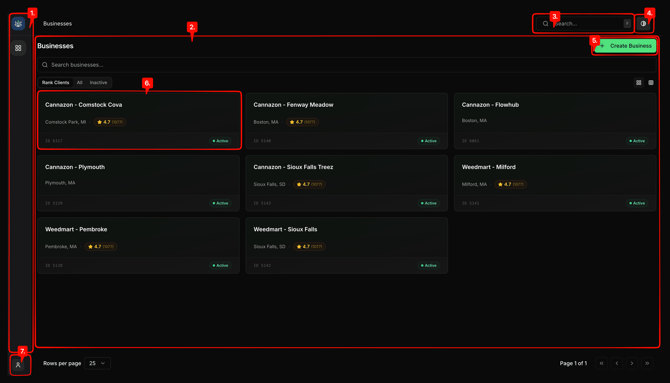Click the 4.7 star rating on Sioux Falls Treez
The height and width of the screenshot is (383, 670).
pos(309,184)
